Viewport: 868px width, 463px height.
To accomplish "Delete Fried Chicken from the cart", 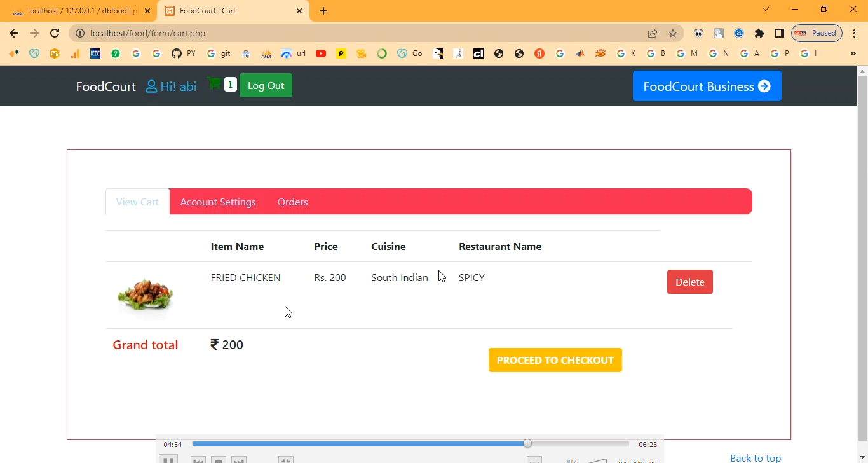I will 689,282.
